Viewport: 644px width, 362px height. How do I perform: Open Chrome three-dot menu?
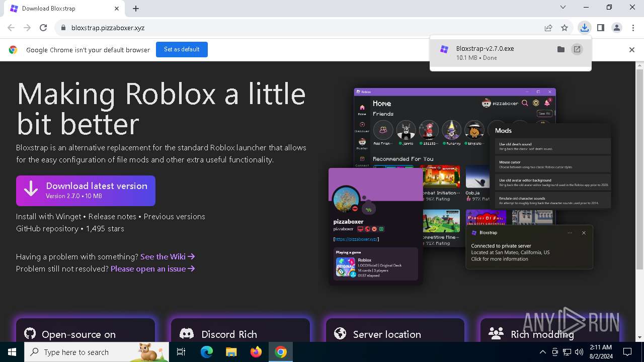[x=632, y=28]
